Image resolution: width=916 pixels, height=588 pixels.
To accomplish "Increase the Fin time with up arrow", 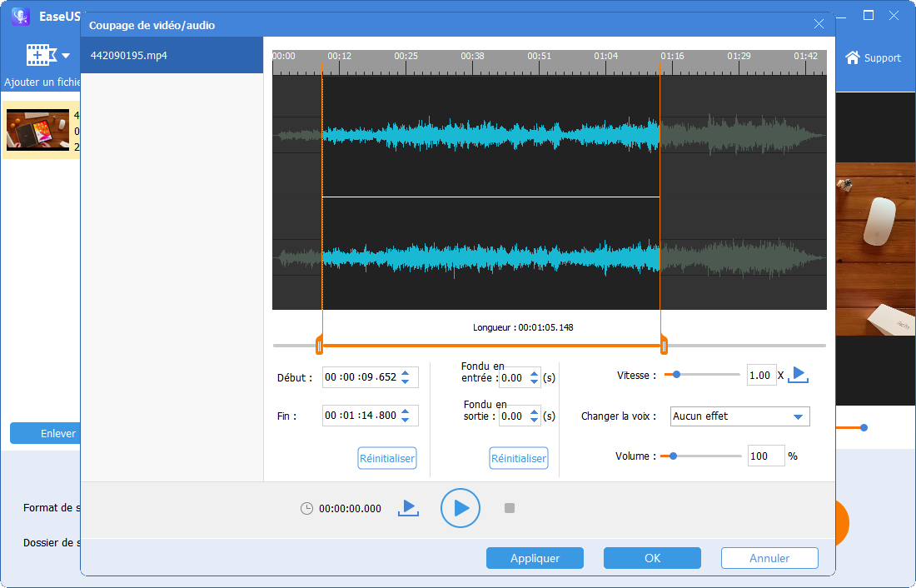I will [406, 411].
